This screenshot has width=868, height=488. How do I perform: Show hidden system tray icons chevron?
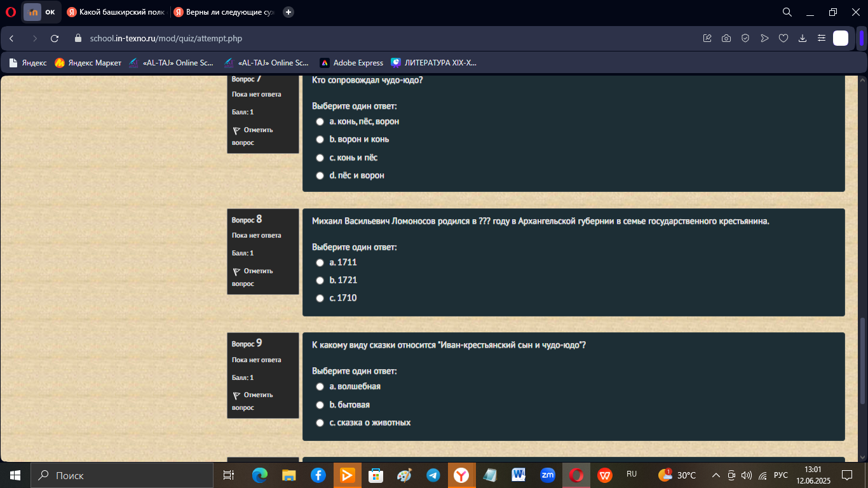[x=716, y=475]
